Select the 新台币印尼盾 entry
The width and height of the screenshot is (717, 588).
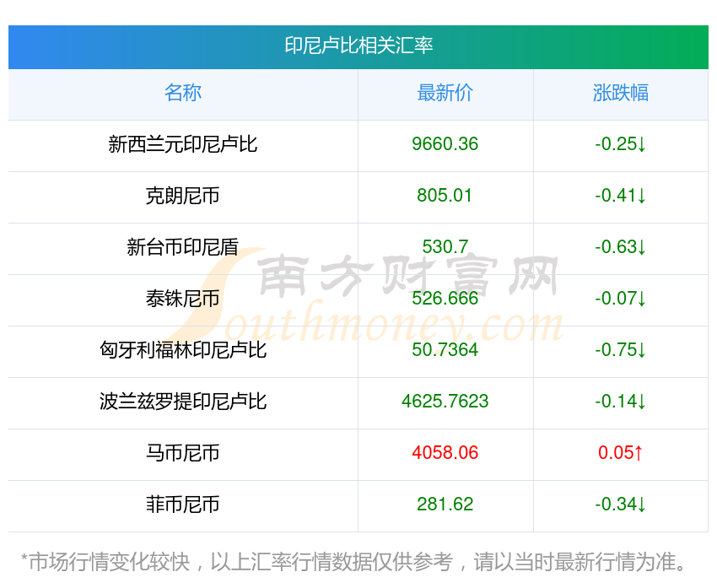pos(183,247)
